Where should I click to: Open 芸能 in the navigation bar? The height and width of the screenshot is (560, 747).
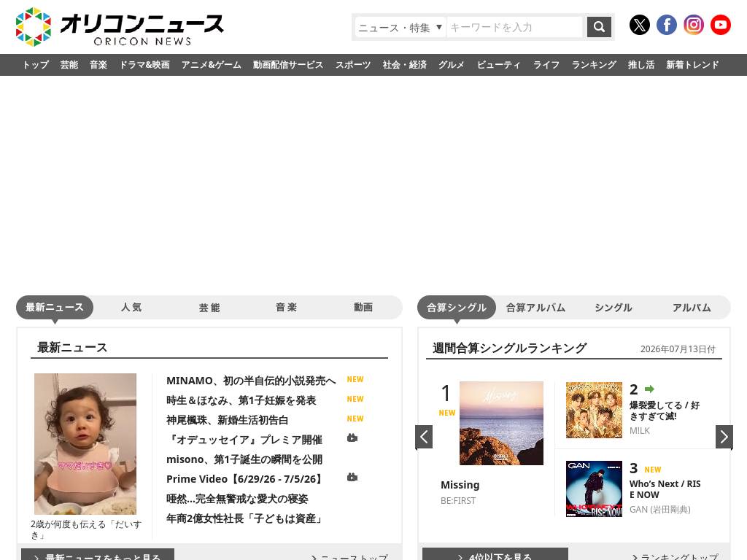(x=69, y=65)
